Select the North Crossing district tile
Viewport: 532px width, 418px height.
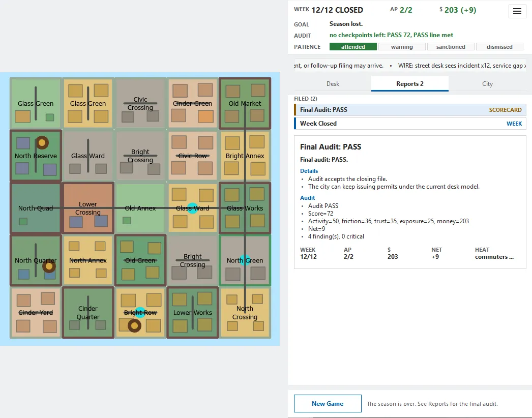pos(245,312)
